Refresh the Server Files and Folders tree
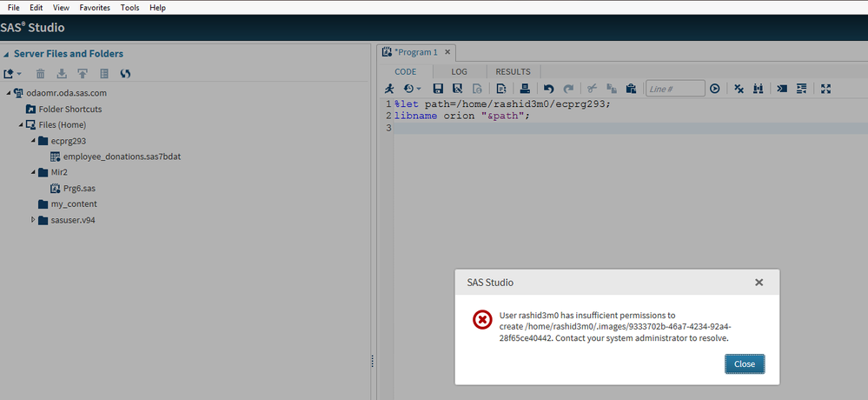 point(125,74)
